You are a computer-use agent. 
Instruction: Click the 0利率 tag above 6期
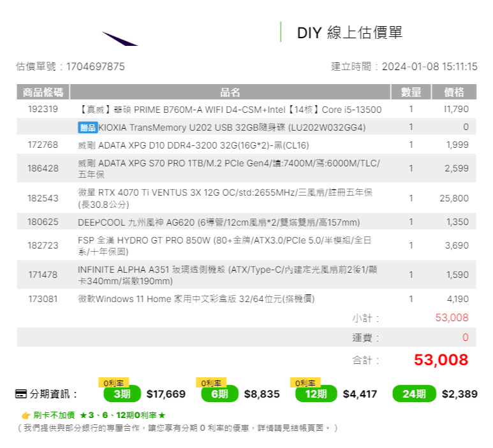tap(211, 382)
